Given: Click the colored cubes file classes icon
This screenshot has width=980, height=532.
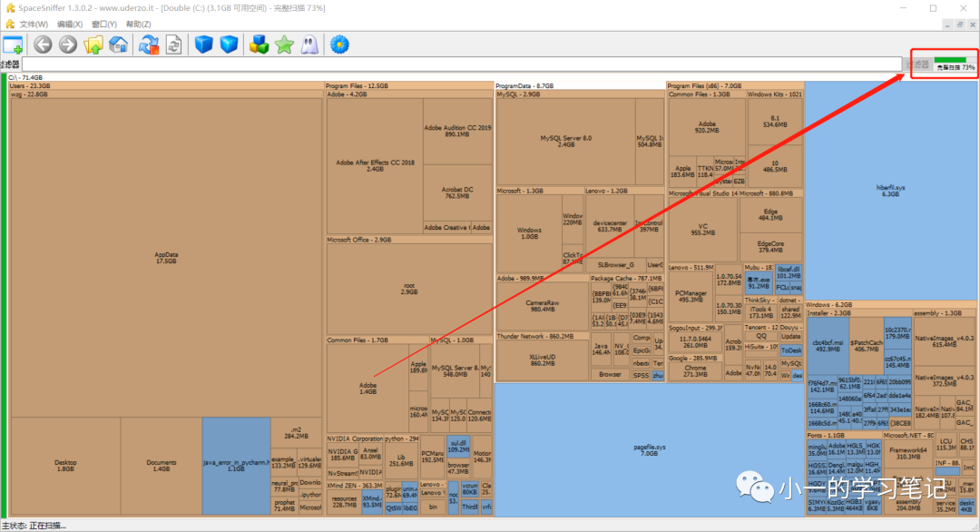Looking at the screenshot, I should pos(259,45).
